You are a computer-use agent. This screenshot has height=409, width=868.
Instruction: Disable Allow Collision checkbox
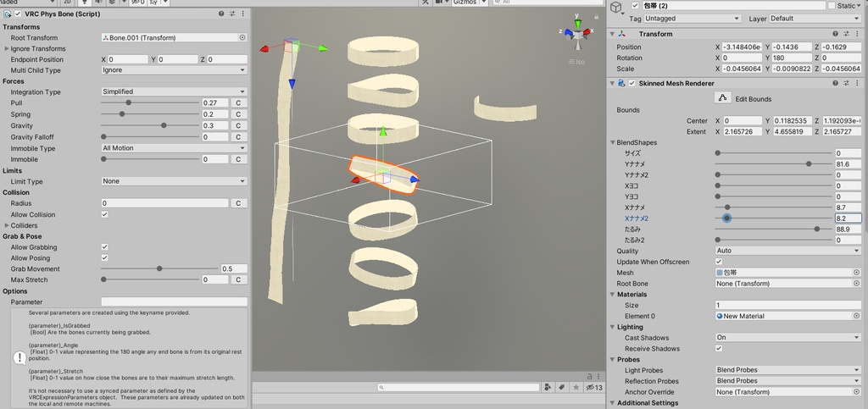(x=104, y=214)
